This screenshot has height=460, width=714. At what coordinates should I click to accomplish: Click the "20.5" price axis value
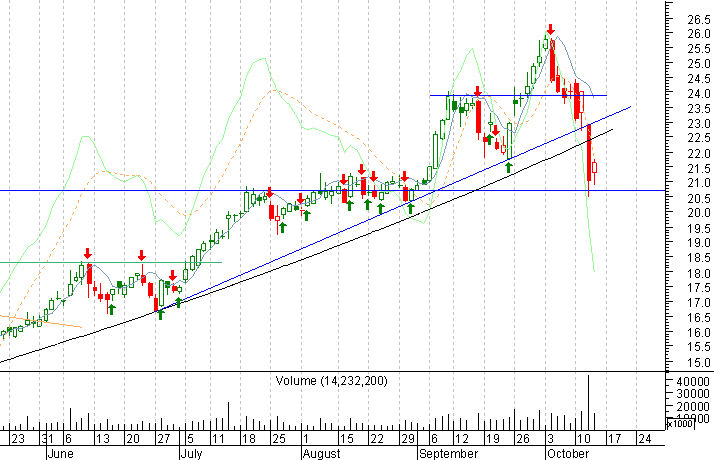pyautogui.click(x=699, y=199)
